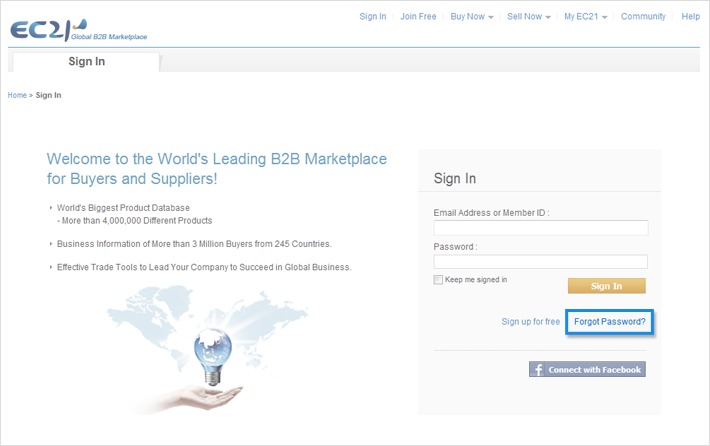Screen dimensions: 710x446
Task: Click the Forgot Password link
Action: [x=610, y=322]
